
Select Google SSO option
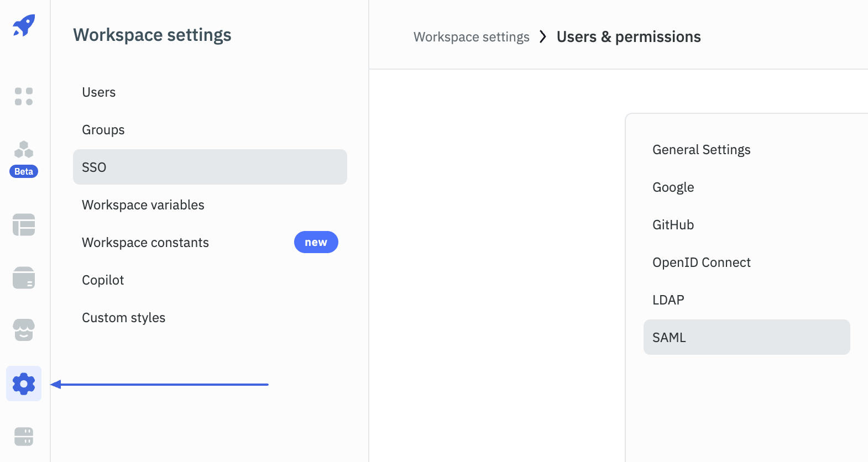click(673, 187)
